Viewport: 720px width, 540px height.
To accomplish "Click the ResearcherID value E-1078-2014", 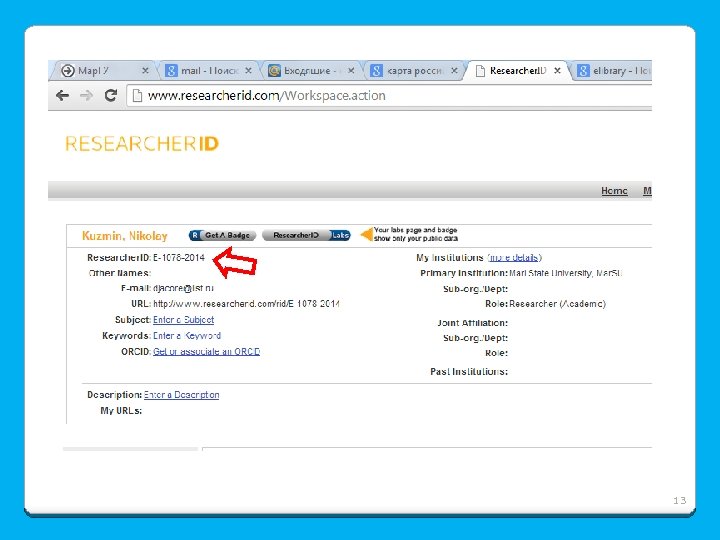I will 179,258.
